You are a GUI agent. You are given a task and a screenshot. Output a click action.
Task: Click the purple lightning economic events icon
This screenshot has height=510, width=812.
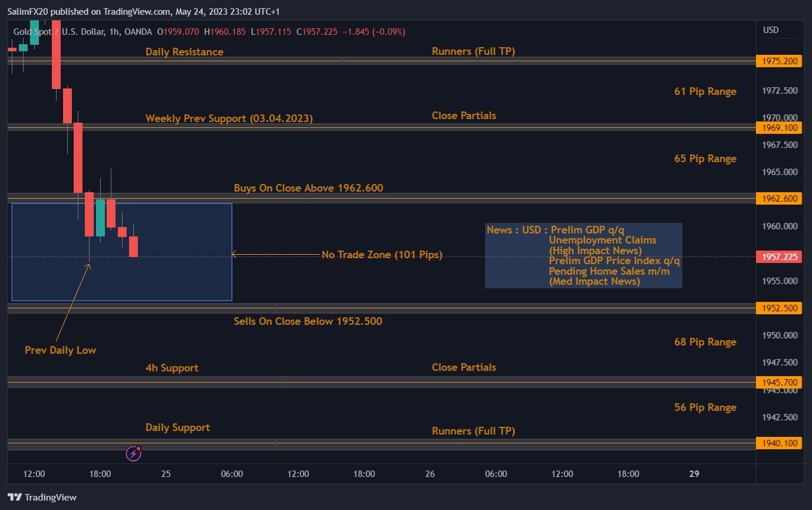click(133, 453)
